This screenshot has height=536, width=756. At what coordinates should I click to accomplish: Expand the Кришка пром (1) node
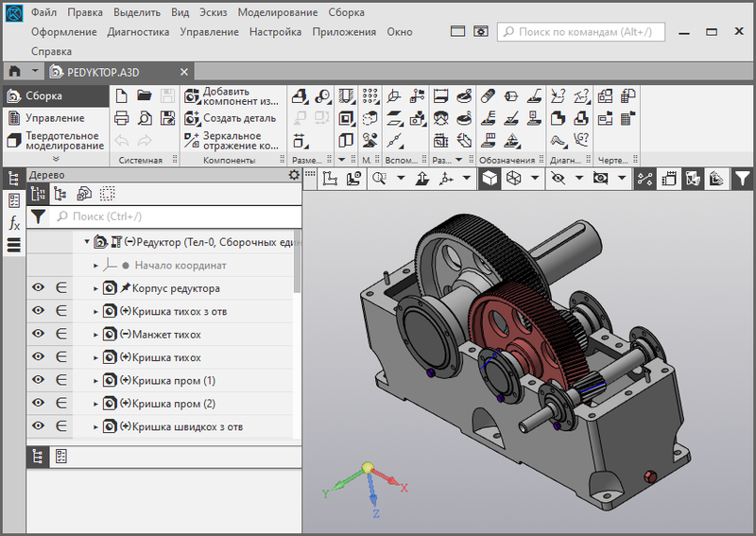click(x=95, y=381)
